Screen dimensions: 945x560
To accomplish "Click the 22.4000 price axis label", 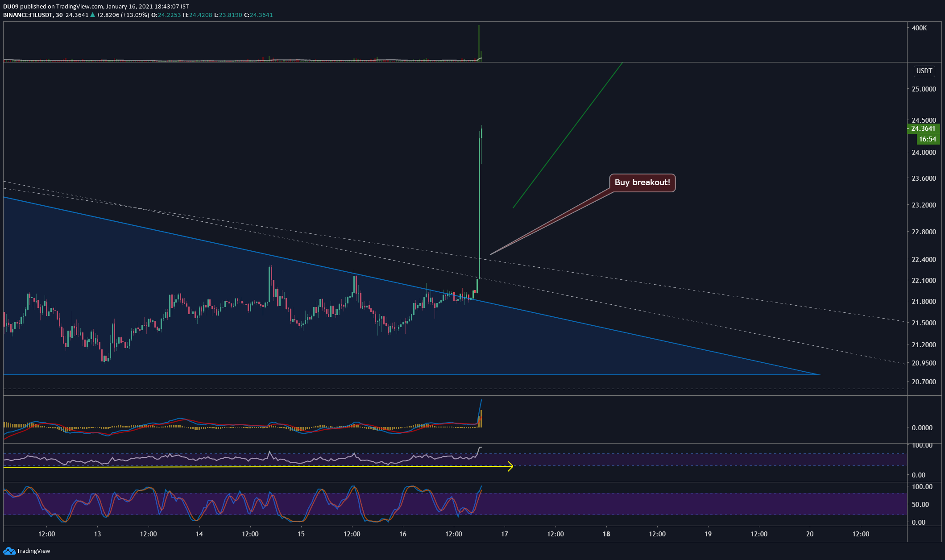I will click(924, 260).
